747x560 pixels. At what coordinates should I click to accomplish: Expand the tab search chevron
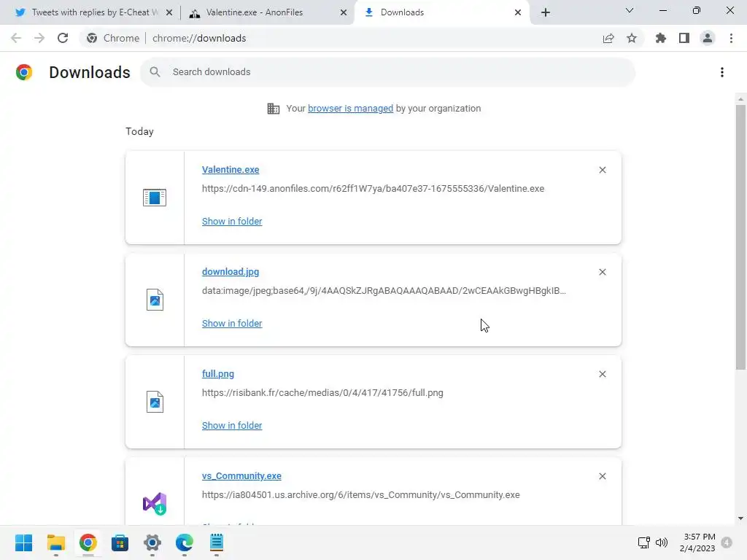[630, 10]
